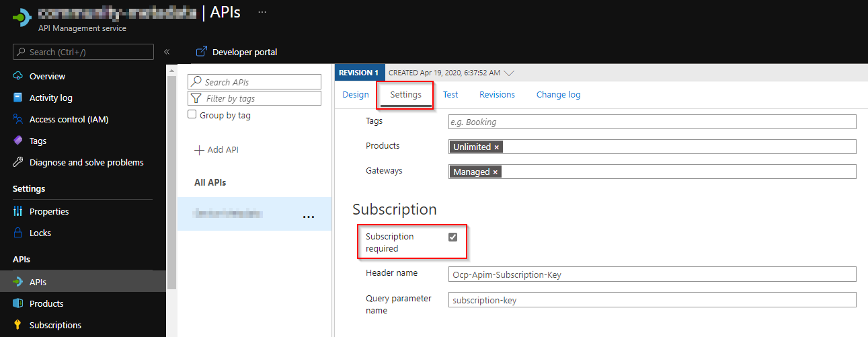Image resolution: width=868 pixels, height=337 pixels.
Task: Select the Settings tab
Action: click(405, 95)
